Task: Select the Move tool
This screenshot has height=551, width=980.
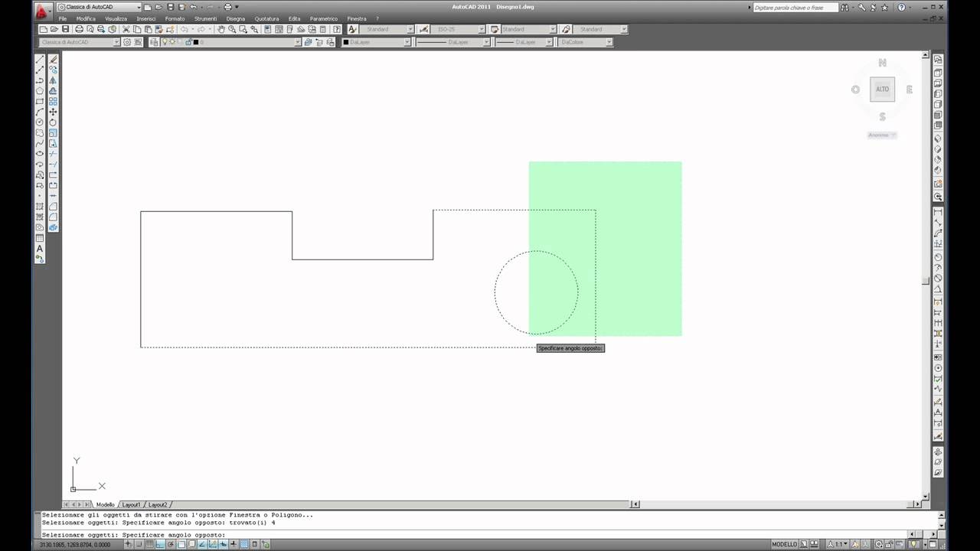Action: tap(53, 112)
